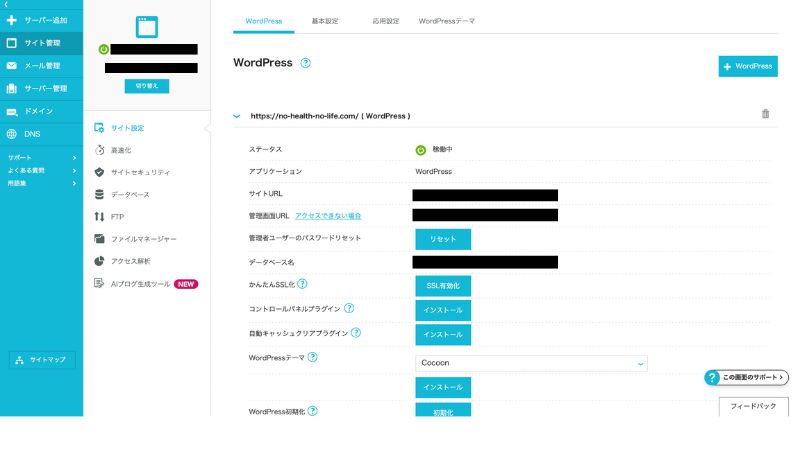Viewport: 800px width, 450px height.
Task: Expand the よくある質問 sidebar entry
Action: point(41,170)
